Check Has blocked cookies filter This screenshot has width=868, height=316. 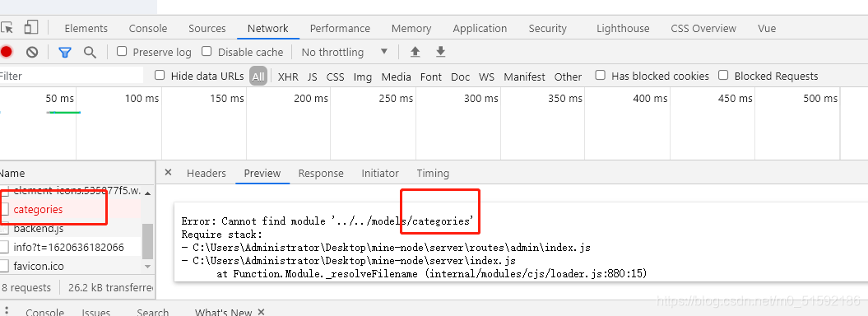tap(600, 75)
